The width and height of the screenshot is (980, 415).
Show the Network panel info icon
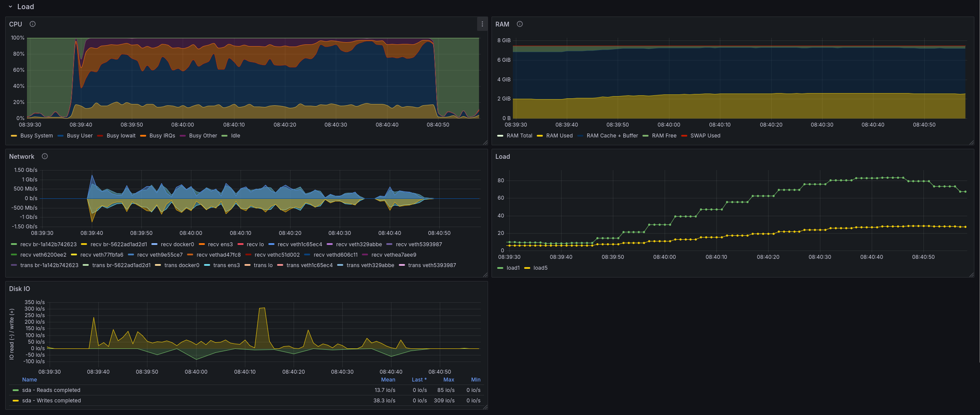(x=45, y=157)
